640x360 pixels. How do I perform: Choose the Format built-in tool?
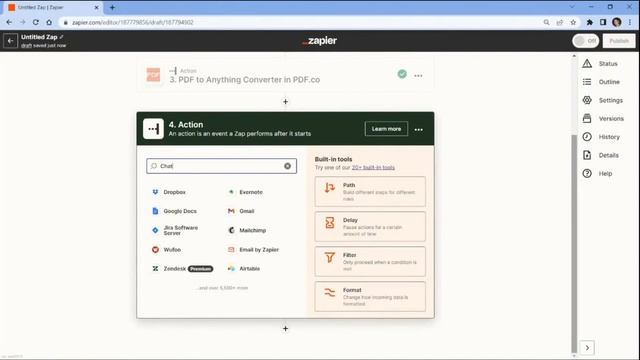370,297
